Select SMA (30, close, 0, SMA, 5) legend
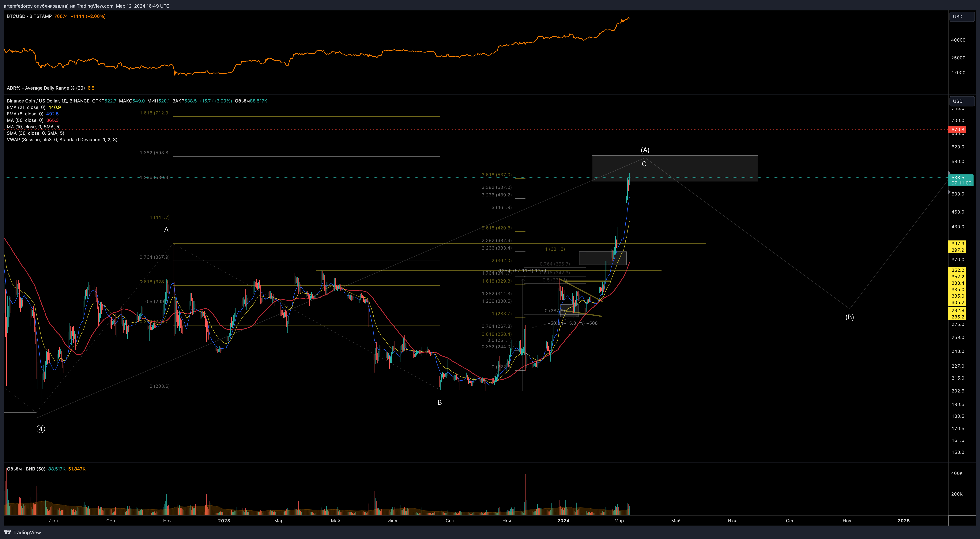 [35, 133]
